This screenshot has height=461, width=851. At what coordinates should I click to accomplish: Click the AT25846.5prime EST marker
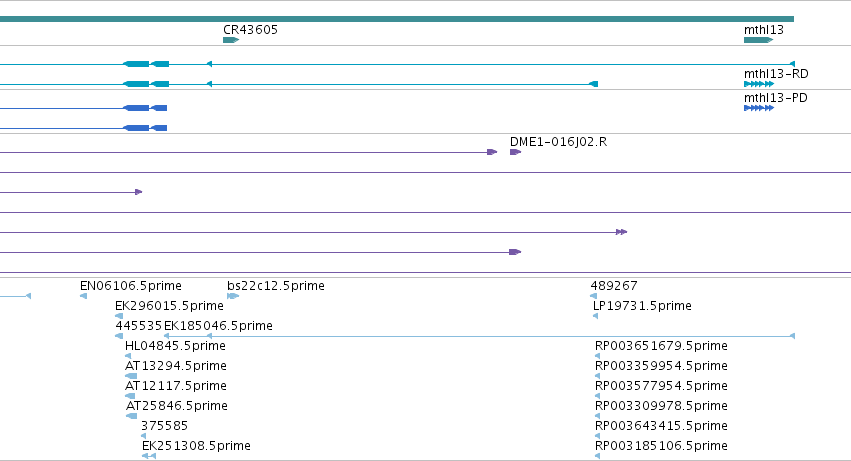coord(131,416)
